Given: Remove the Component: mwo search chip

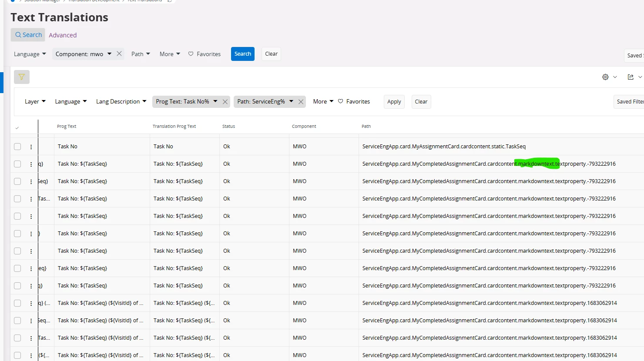Looking at the screenshot, I should [x=119, y=53].
